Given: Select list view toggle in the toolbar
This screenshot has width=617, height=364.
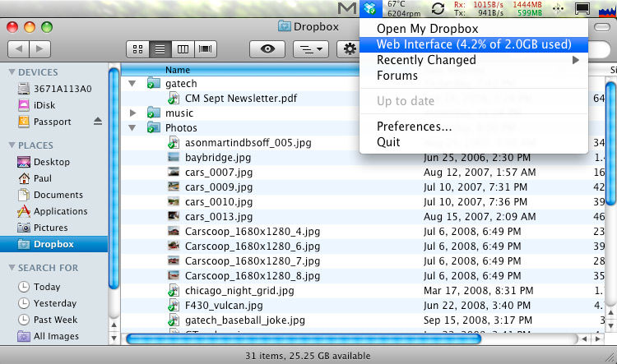Looking at the screenshot, I should pos(160,49).
